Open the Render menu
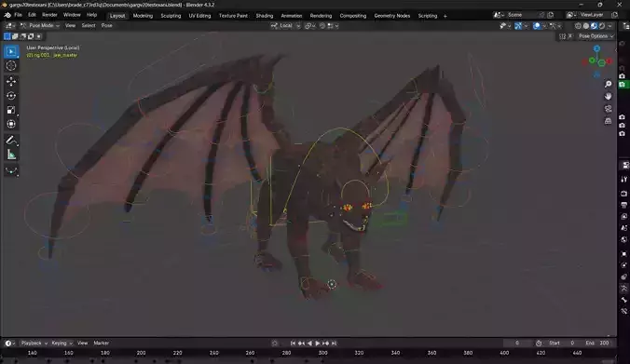The height and width of the screenshot is (364, 630). tap(49, 15)
